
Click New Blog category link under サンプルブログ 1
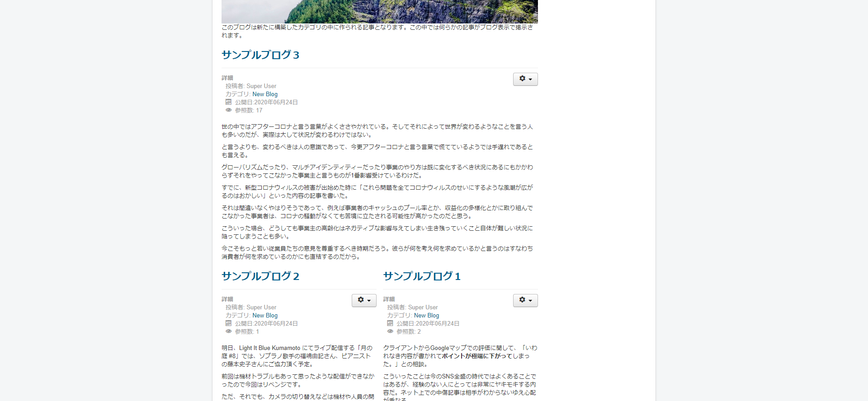426,316
